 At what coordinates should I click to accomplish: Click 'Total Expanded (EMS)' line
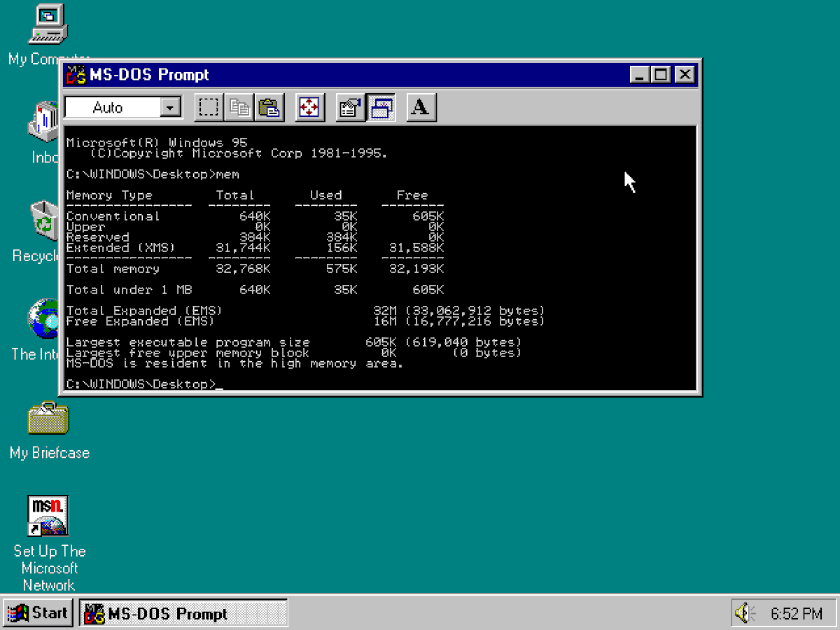pos(305,311)
